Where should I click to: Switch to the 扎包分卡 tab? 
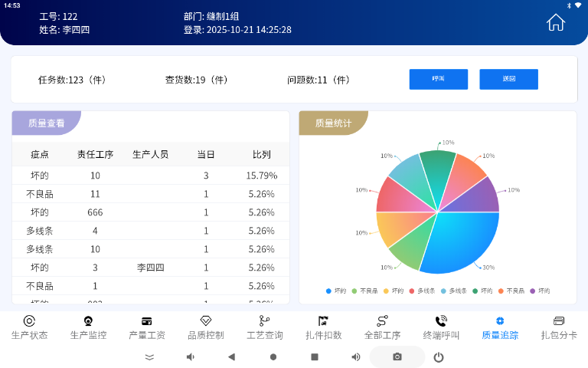coord(559,327)
